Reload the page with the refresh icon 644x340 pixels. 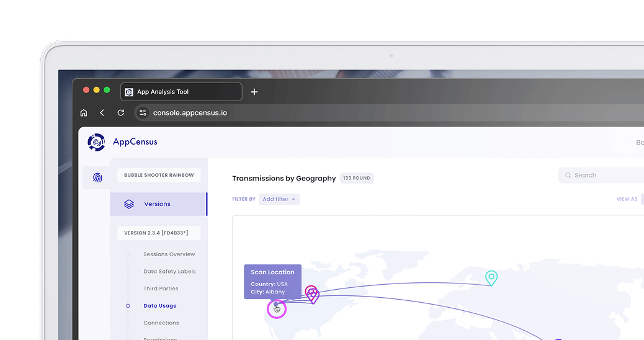(121, 112)
